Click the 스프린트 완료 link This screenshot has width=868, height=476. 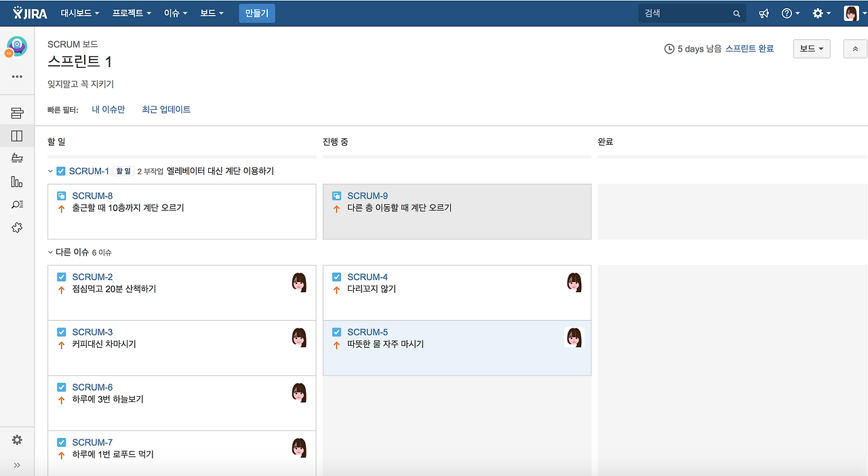tap(750, 49)
